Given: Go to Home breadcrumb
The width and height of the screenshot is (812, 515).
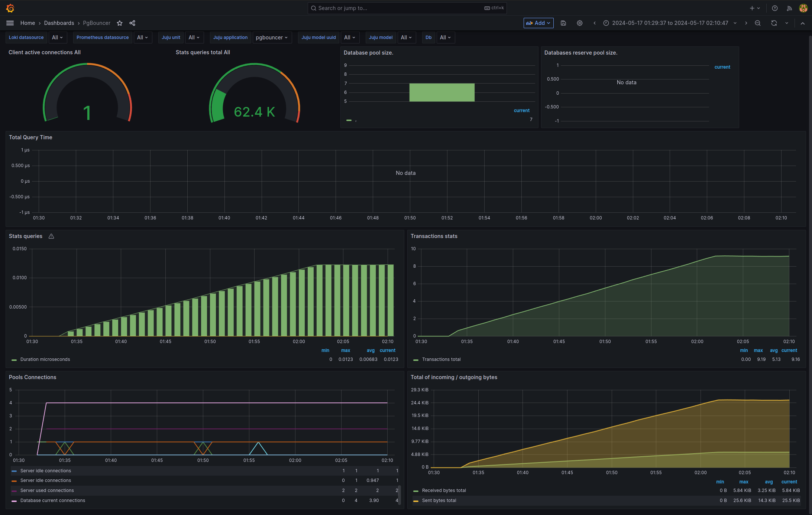Looking at the screenshot, I should point(28,23).
